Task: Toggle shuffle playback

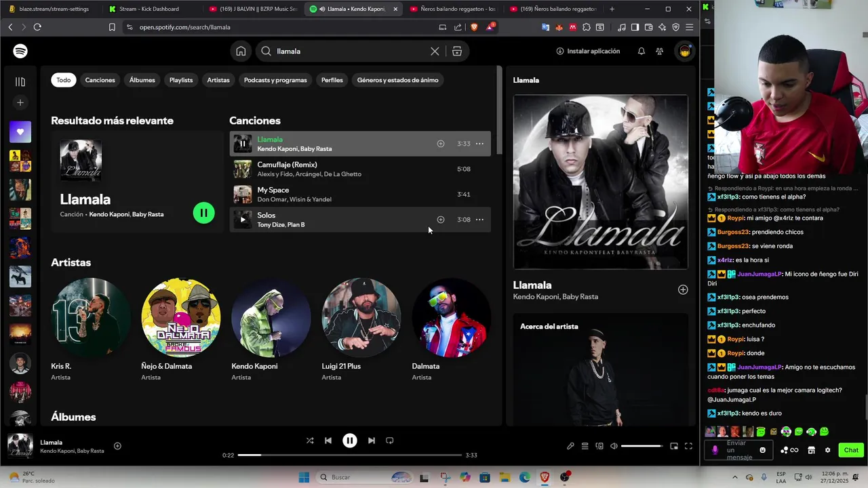Action: point(310,441)
